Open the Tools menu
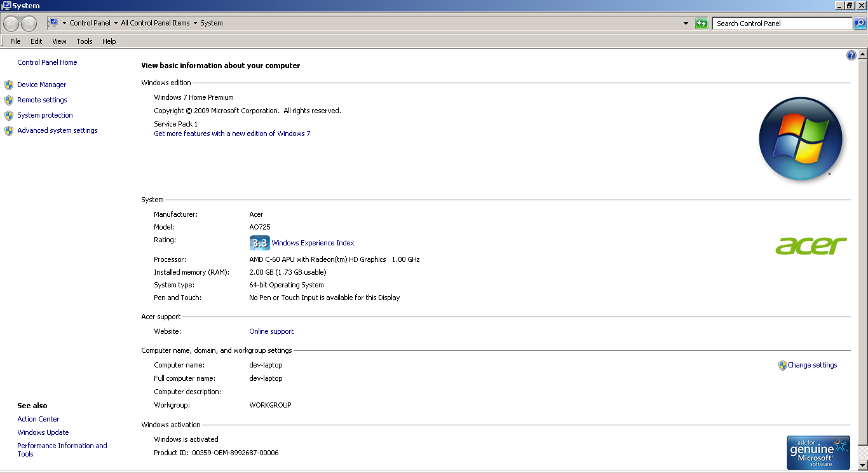868x473 pixels. (x=85, y=41)
